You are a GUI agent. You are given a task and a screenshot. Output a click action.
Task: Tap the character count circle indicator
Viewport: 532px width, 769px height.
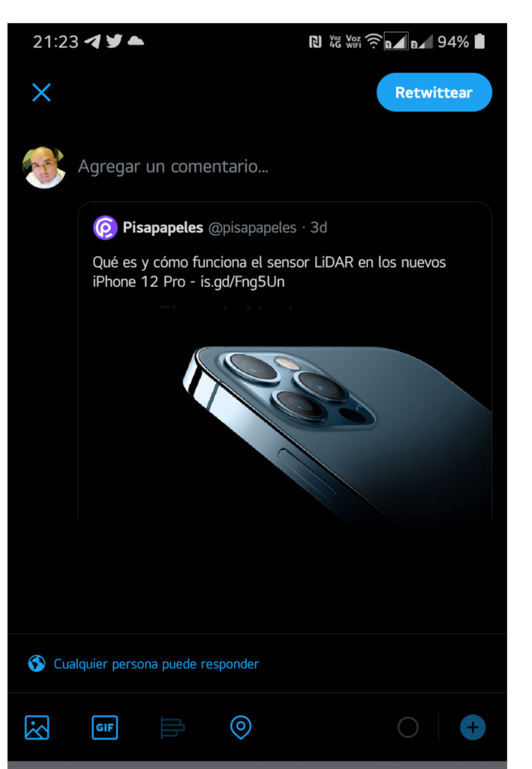pyautogui.click(x=408, y=727)
